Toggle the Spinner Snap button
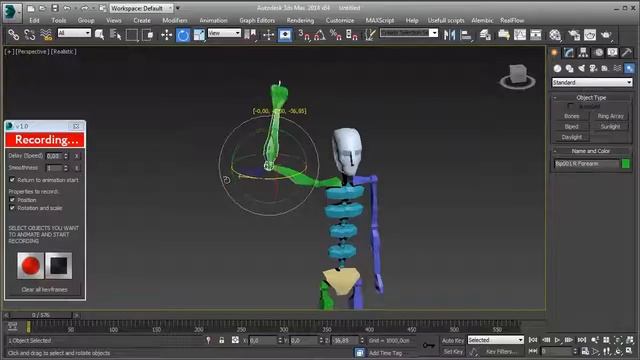This screenshot has width=640, height=360. pyautogui.click(x=351, y=35)
